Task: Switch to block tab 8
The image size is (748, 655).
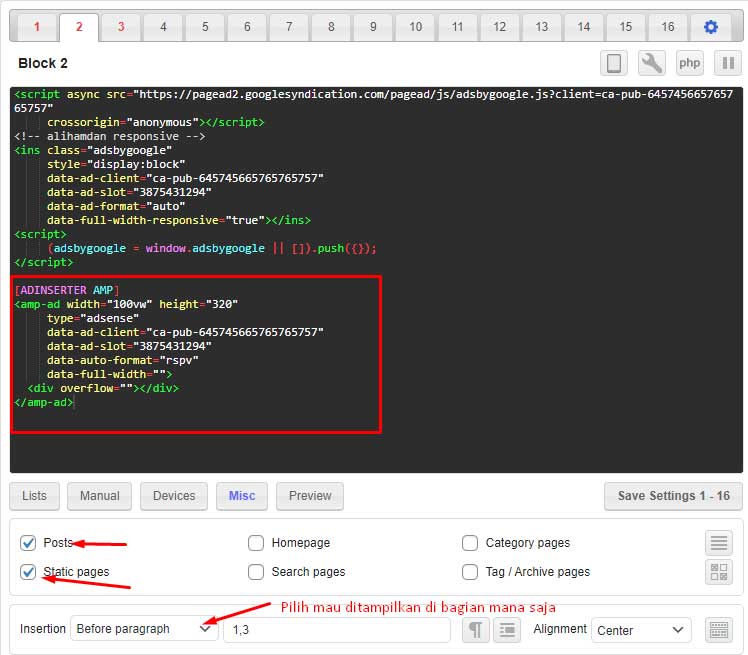Action: pyautogui.click(x=331, y=27)
